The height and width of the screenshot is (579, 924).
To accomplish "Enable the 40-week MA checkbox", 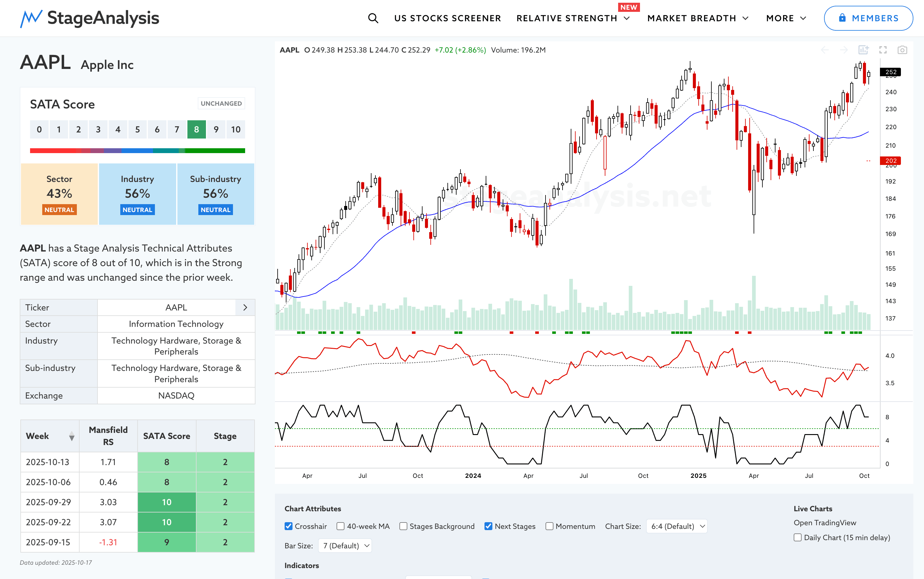I will click(341, 526).
